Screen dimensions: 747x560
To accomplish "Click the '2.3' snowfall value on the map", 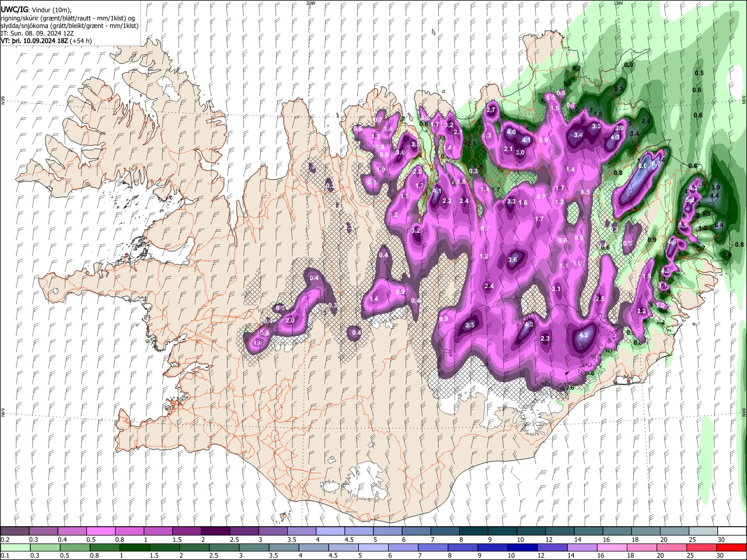I will (x=546, y=338).
